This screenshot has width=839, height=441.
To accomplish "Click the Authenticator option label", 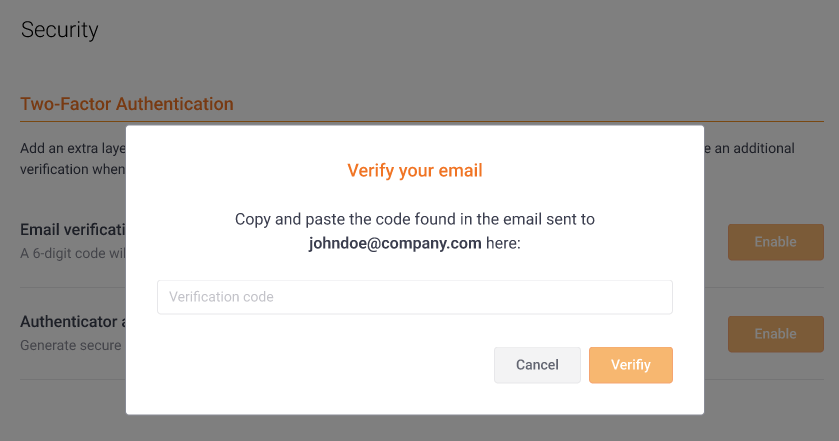I will point(72,322).
